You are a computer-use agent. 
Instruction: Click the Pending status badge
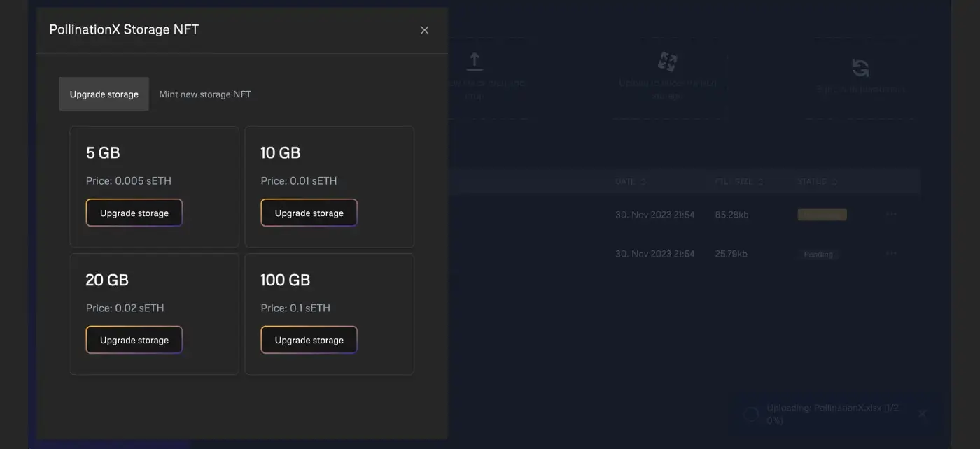(x=818, y=254)
